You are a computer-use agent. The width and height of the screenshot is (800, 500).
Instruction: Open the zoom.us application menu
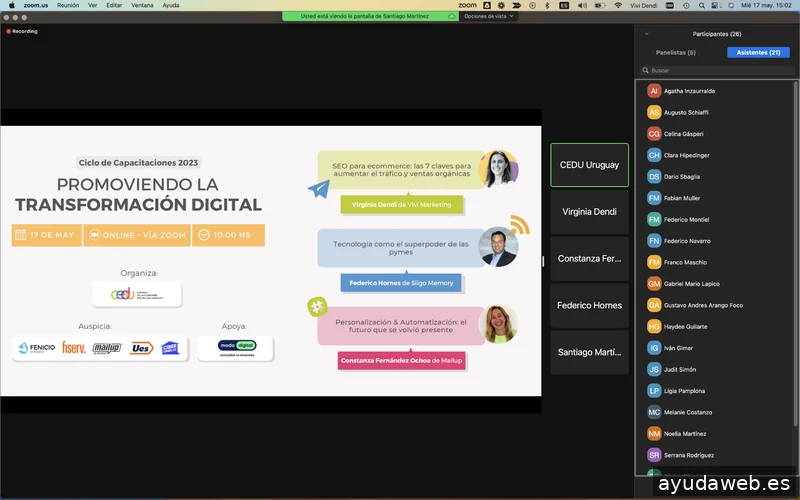36,5
